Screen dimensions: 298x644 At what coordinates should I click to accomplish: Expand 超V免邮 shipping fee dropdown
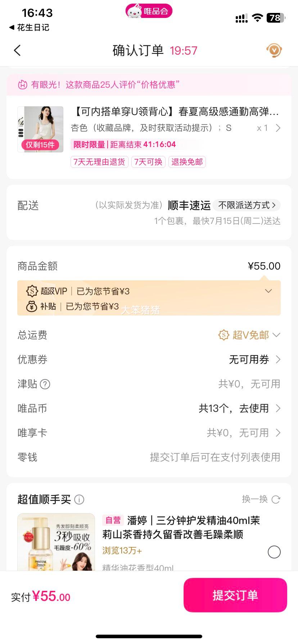(249, 335)
